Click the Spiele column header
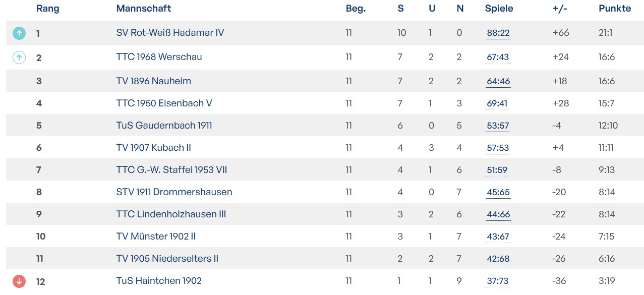This screenshot has width=644, height=295. (499, 9)
